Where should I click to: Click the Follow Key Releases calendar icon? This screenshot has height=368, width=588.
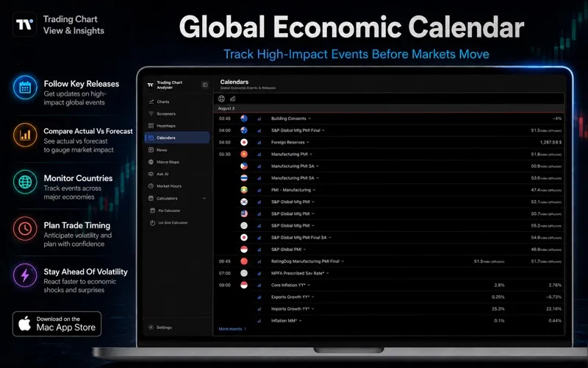tap(25, 88)
